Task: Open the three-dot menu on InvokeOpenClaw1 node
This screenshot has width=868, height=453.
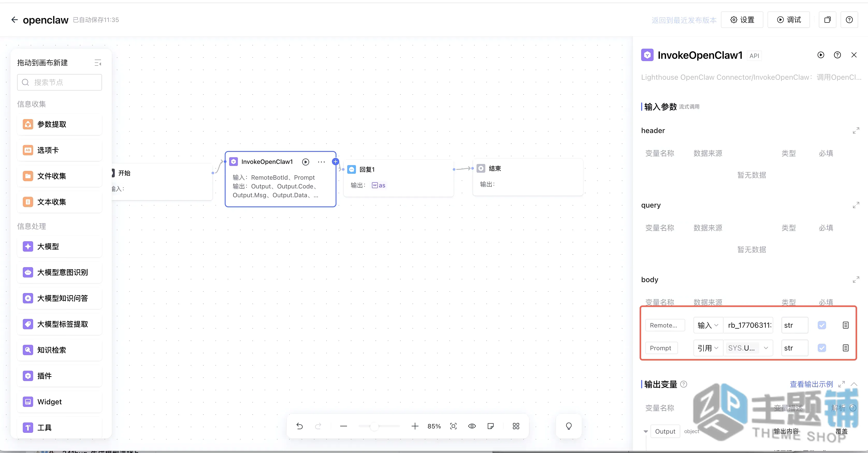Action: click(x=321, y=162)
